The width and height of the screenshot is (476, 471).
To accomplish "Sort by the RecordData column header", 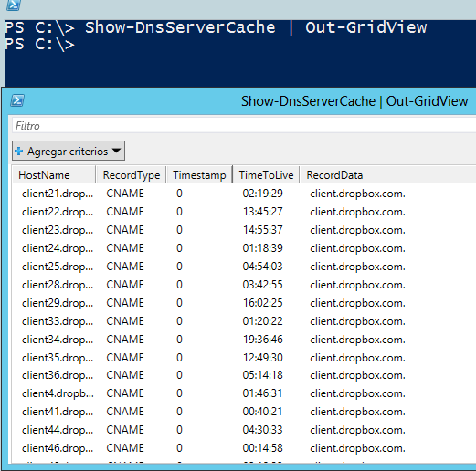I will point(387,175).
